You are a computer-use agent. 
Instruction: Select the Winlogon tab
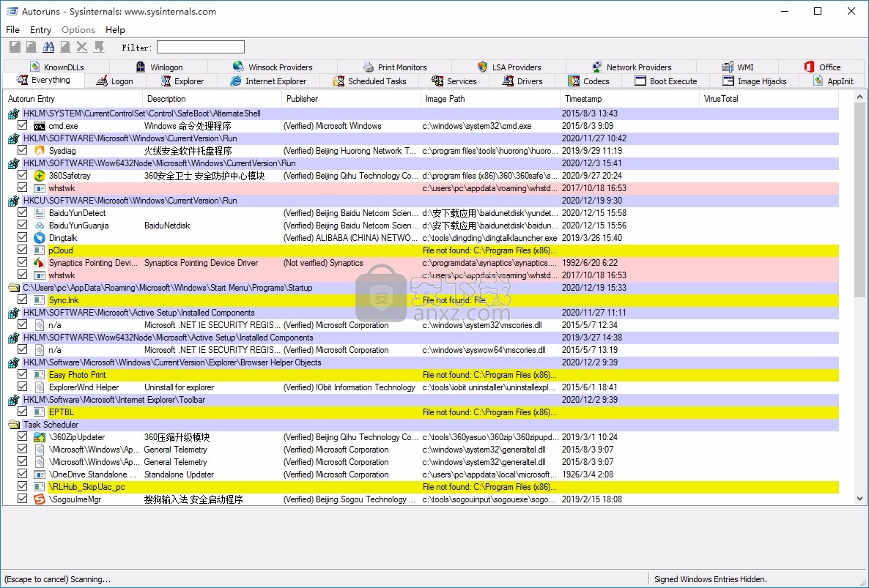tap(159, 67)
